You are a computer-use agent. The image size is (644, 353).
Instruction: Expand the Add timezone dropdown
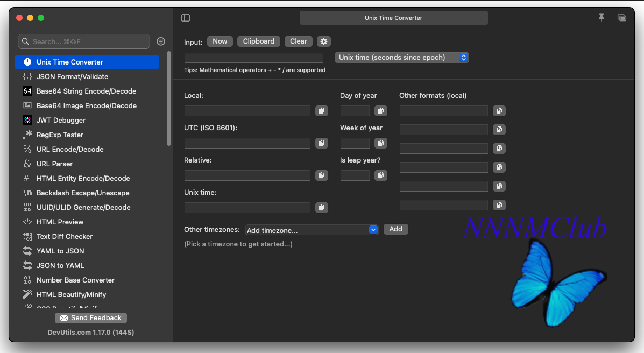point(312,230)
